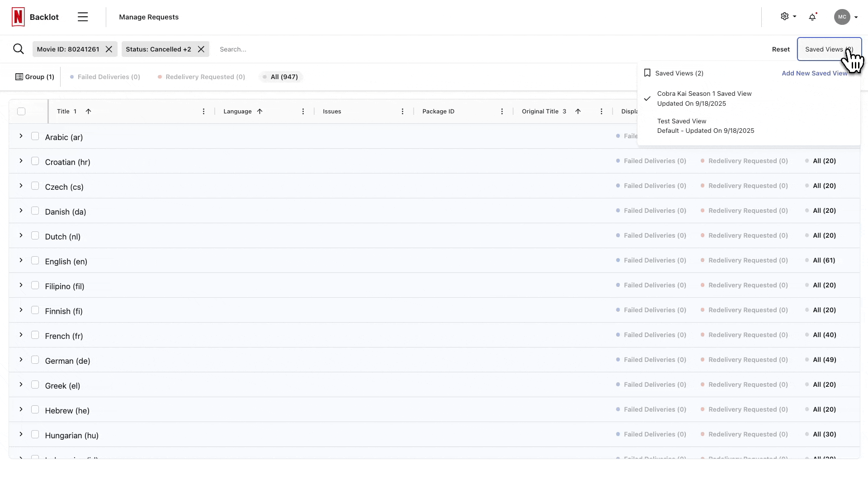
Task: Sort by the Title column arrow
Action: [89, 112]
